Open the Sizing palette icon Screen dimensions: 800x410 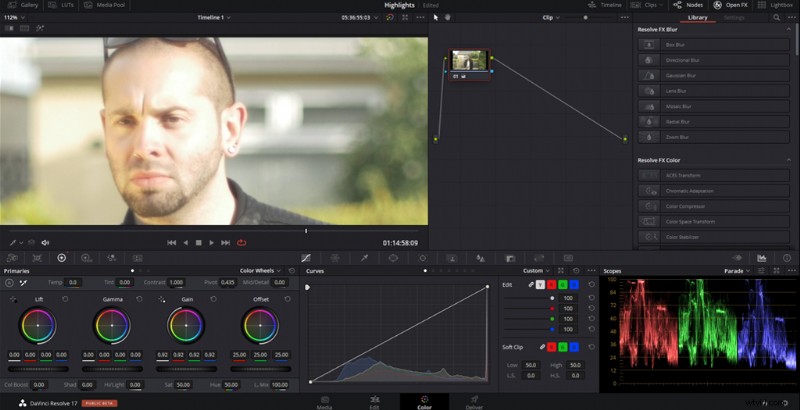coord(539,258)
